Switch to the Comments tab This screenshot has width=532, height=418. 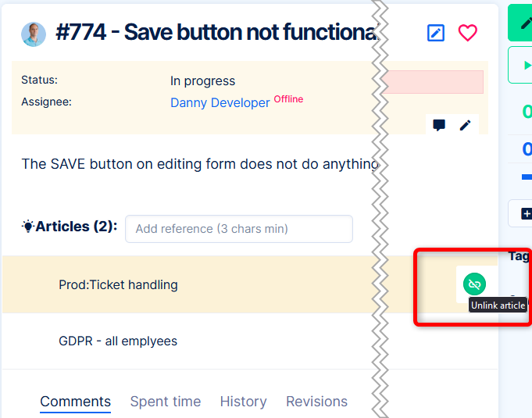[x=75, y=402]
